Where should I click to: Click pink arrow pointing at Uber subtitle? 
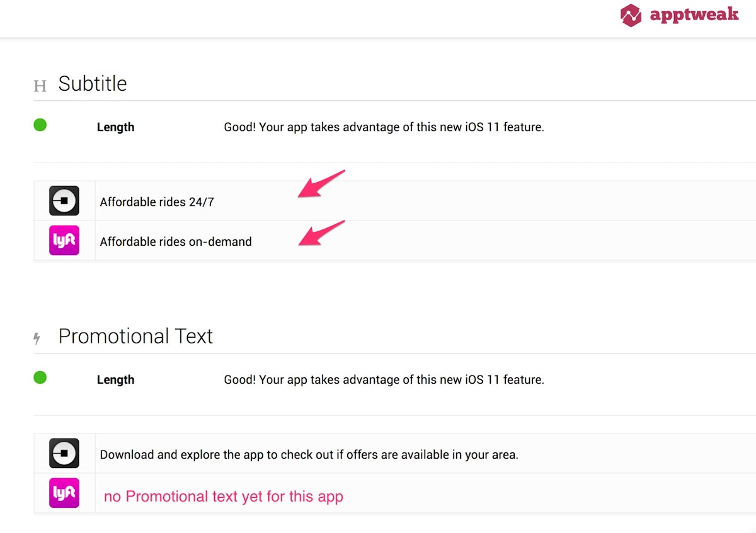[x=321, y=184]
